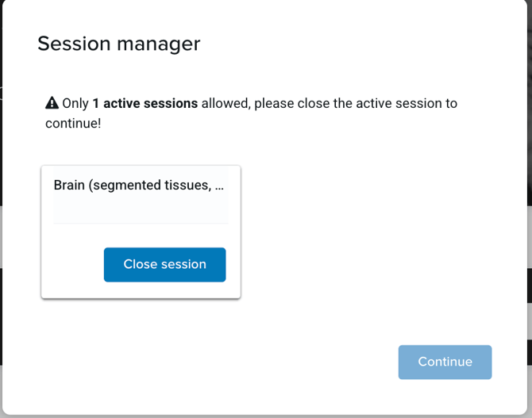Screen dimensions: 532x418
Task: Click the word "allowed" in the warning
Action: click(224, 103)
